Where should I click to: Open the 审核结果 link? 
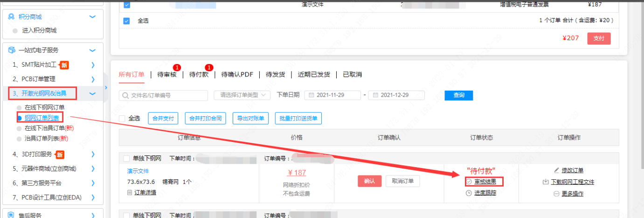[x=488, y=182]
